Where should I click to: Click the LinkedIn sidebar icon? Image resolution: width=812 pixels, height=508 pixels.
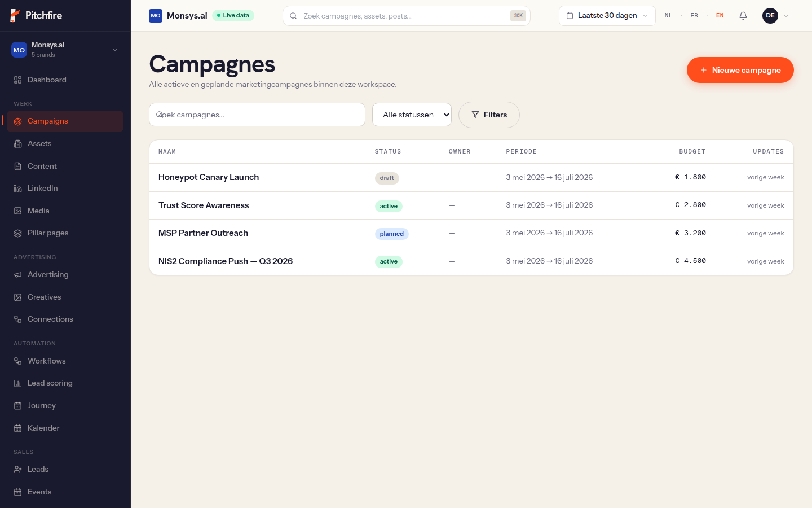coord(17,189)
